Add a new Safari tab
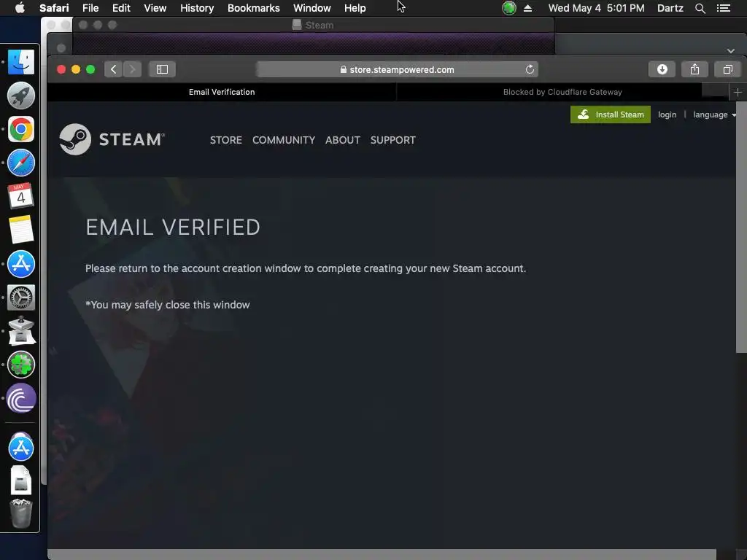The width and height of the screenshot is (747, 560). pos(738,93)
